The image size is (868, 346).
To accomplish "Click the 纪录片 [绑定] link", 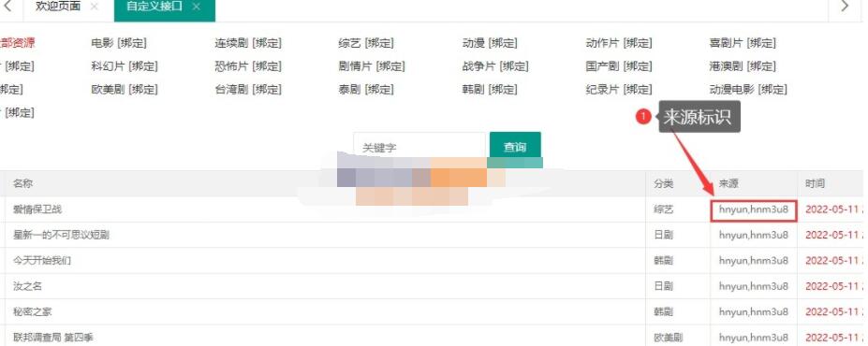I will point(619,89).
